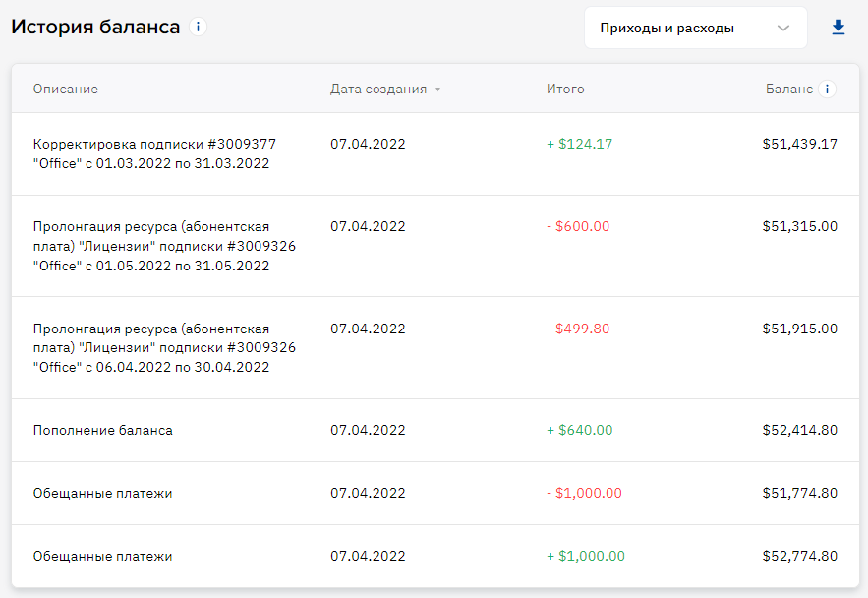Expand the filter using the chevron arrow
The height and width of the screenshot is (598, 868).
[x=782, y=28]
